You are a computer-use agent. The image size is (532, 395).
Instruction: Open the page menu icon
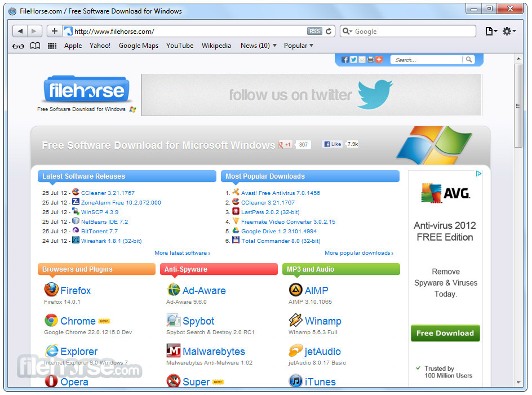(x=491, y=31)
